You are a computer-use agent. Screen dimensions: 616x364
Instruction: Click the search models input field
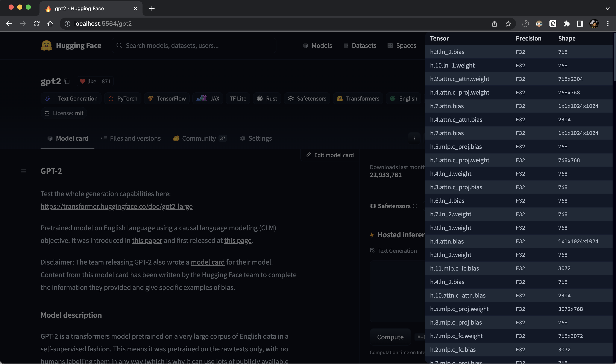(x=194, y=45)
